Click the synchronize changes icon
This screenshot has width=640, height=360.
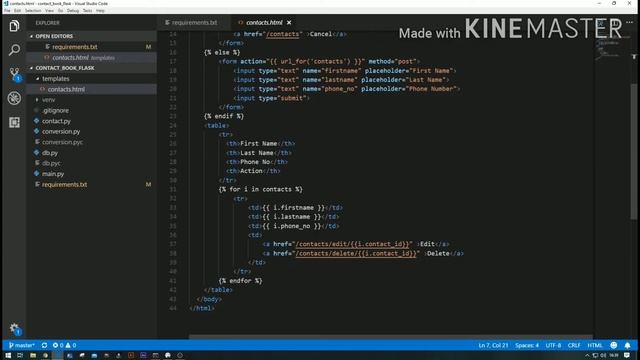[x=44, y=345]
